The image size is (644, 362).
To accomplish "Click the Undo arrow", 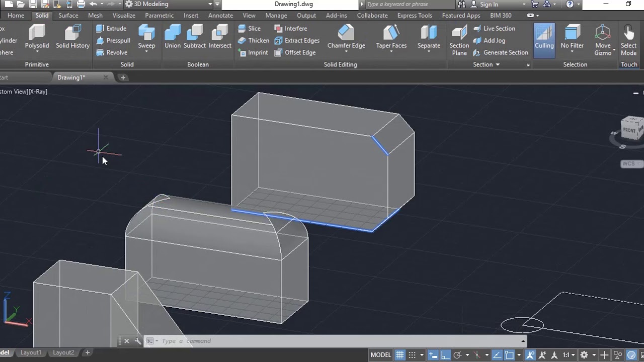I will 93,4.
